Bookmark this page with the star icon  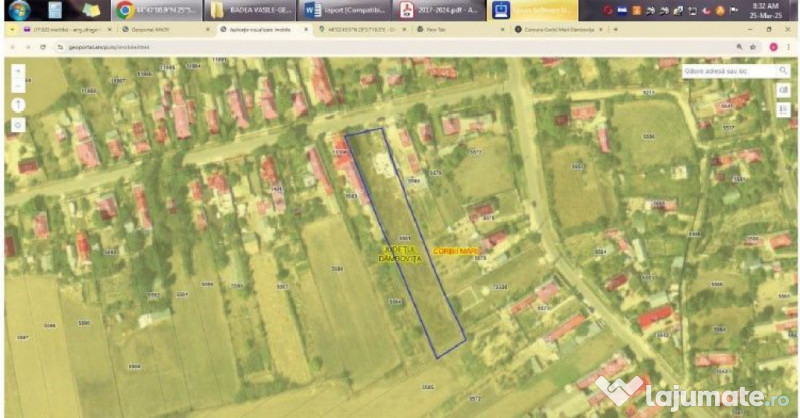tap(753, 47)
